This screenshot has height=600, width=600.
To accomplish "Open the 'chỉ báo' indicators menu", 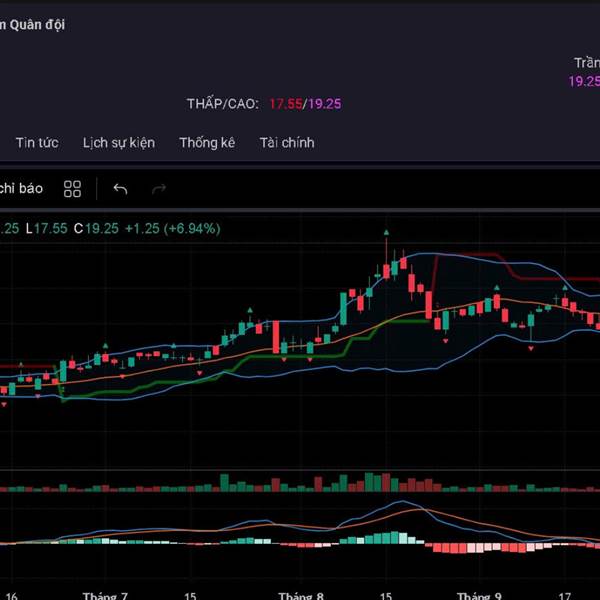I will coord(21,189).
